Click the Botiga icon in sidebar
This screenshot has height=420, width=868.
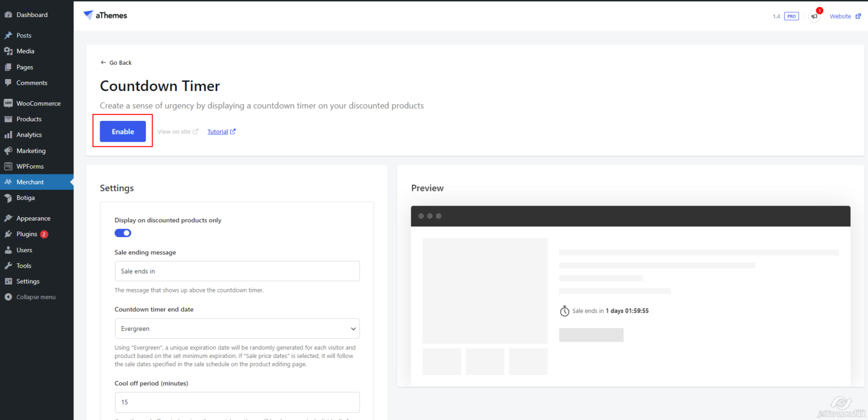click(x=8, y=198)
